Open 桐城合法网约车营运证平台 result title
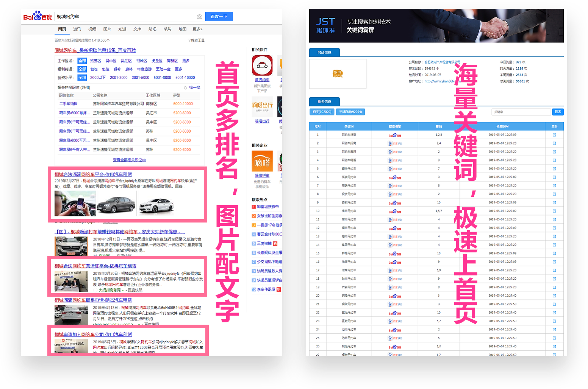 [x=95, y=266]
